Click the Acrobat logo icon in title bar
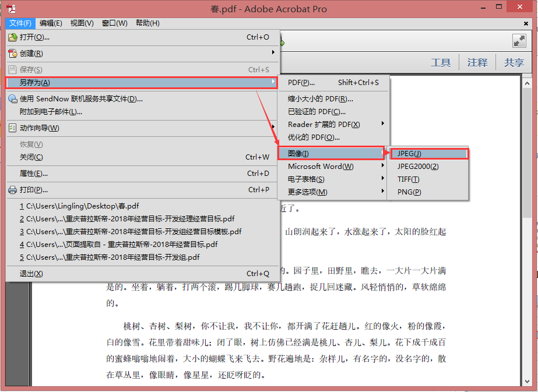538x392 pixels. coord(11,9)
